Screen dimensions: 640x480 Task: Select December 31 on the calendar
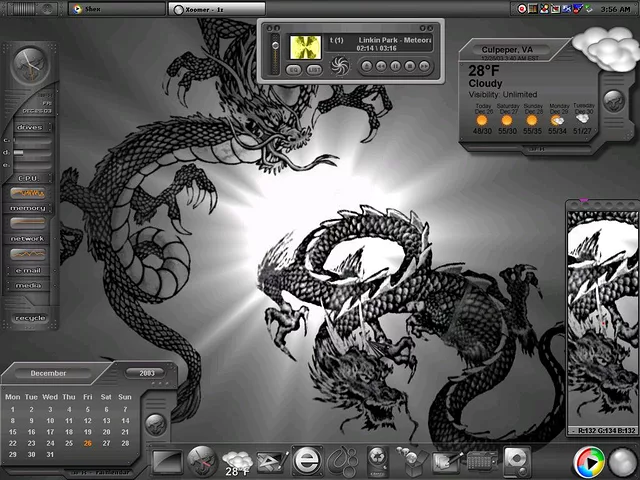point(50,455)
